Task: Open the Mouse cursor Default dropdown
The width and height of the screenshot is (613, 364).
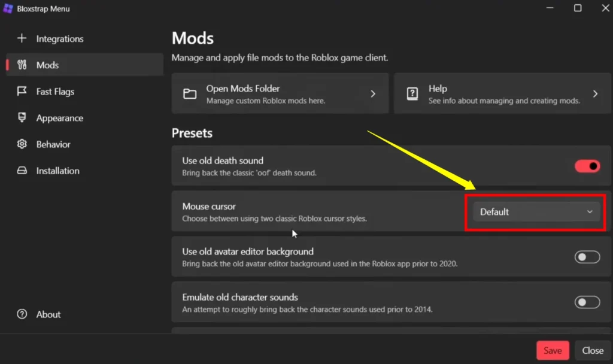Action: (536, 212)
